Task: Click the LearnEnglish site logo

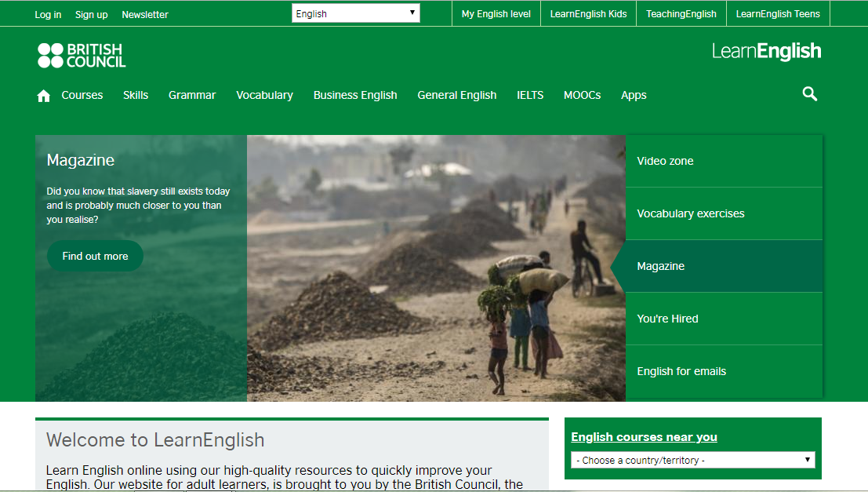Action: point(766,52)
